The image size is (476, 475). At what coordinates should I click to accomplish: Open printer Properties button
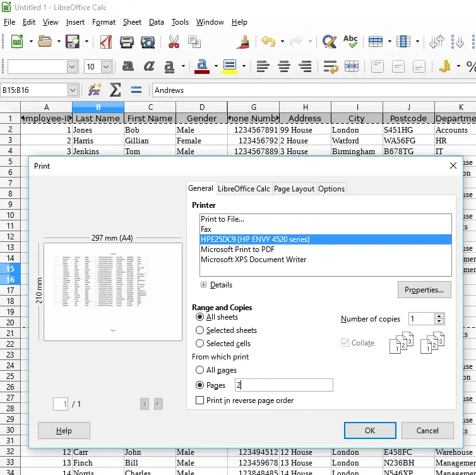(424, 289)
